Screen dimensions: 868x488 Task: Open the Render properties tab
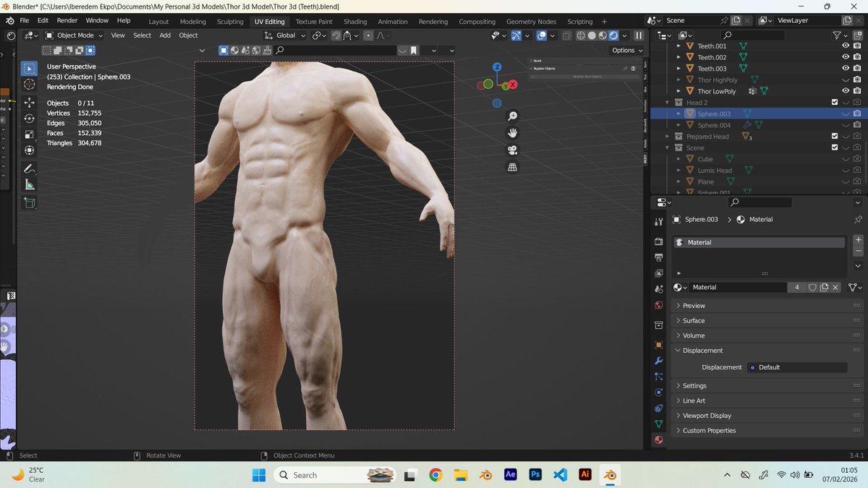click(658, 241)
